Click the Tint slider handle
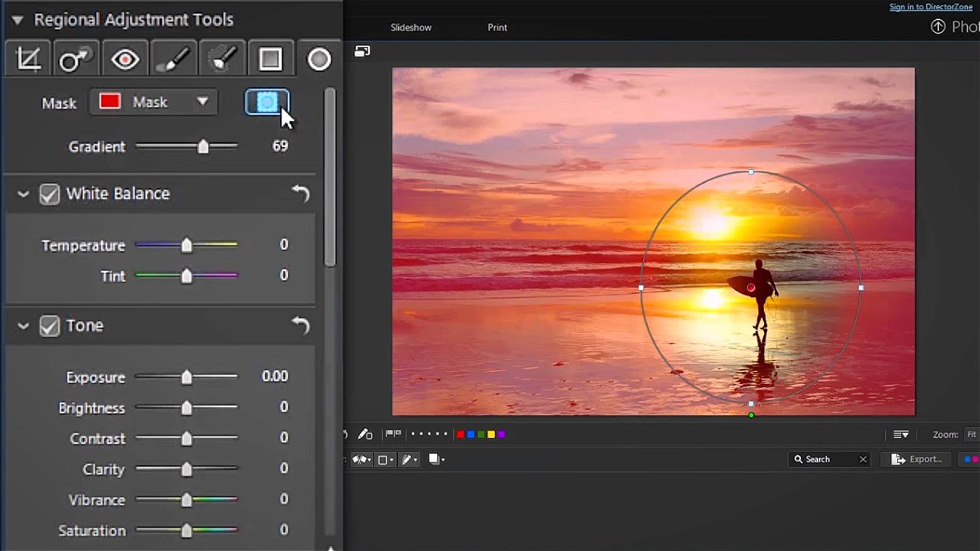 tap(186, 275)
